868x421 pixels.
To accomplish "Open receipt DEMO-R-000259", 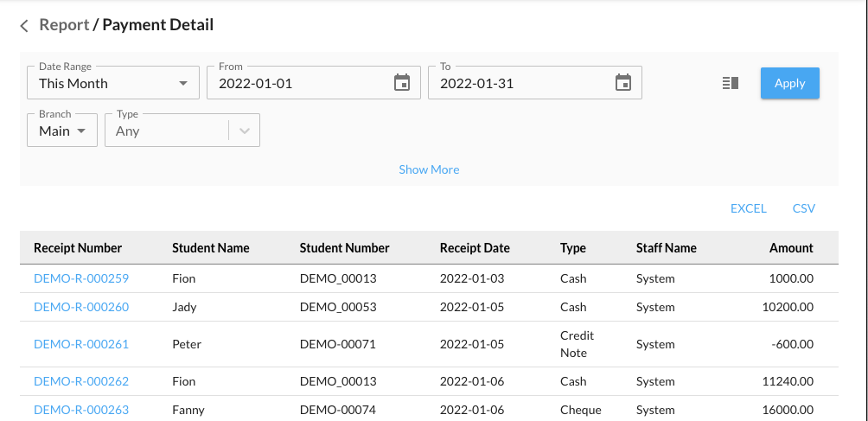I will [x=81, y=278].
